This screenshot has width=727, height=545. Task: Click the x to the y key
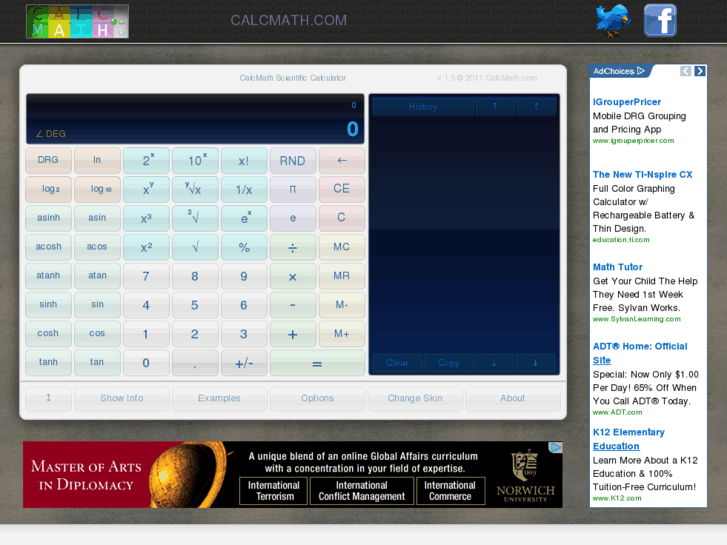146,189
